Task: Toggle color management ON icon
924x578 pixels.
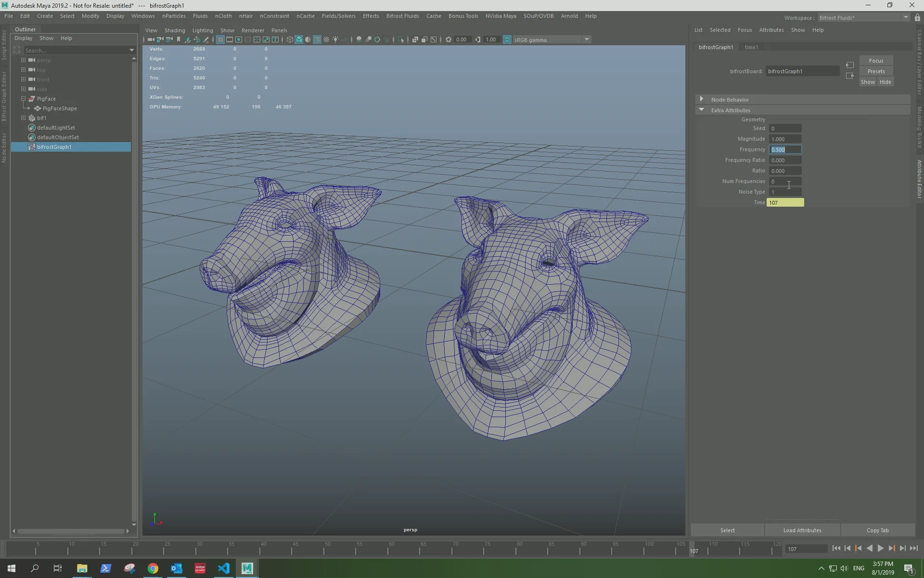Action: tap(507, 39)
